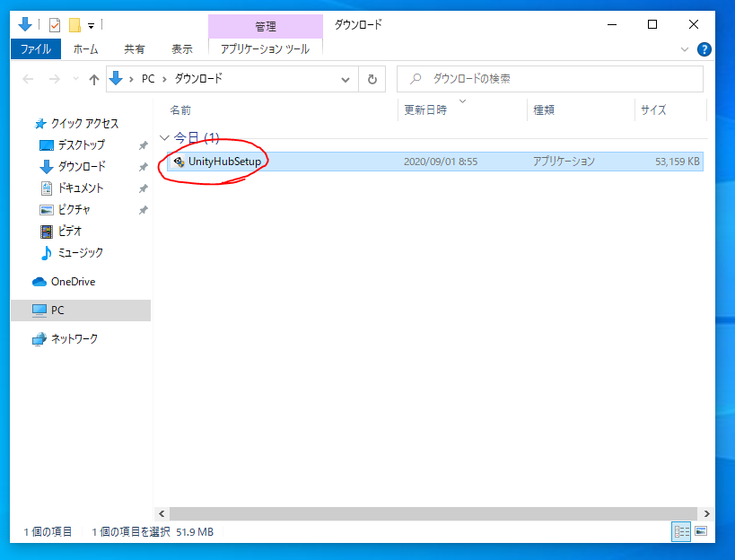735x560 pixels.
Task: Click the pin icon beside ピクチャ
Action: pos(143,210)
